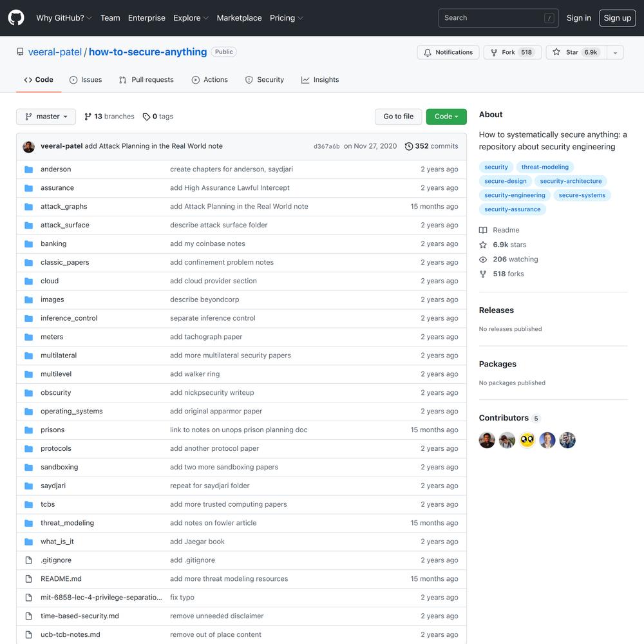
Task: Switch to the Code tab
Action: tap(39, 80)
